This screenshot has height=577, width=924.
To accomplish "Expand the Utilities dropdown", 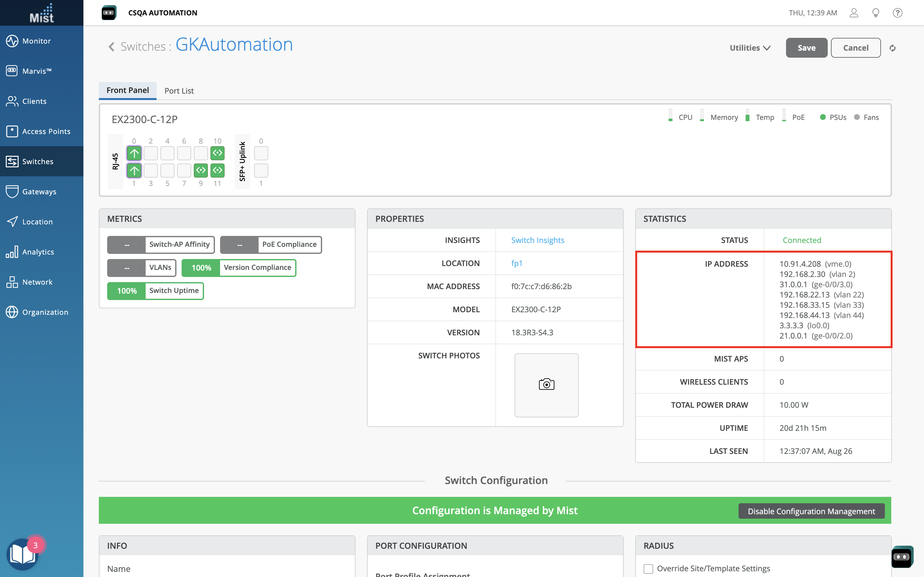I will click(750, 48).
